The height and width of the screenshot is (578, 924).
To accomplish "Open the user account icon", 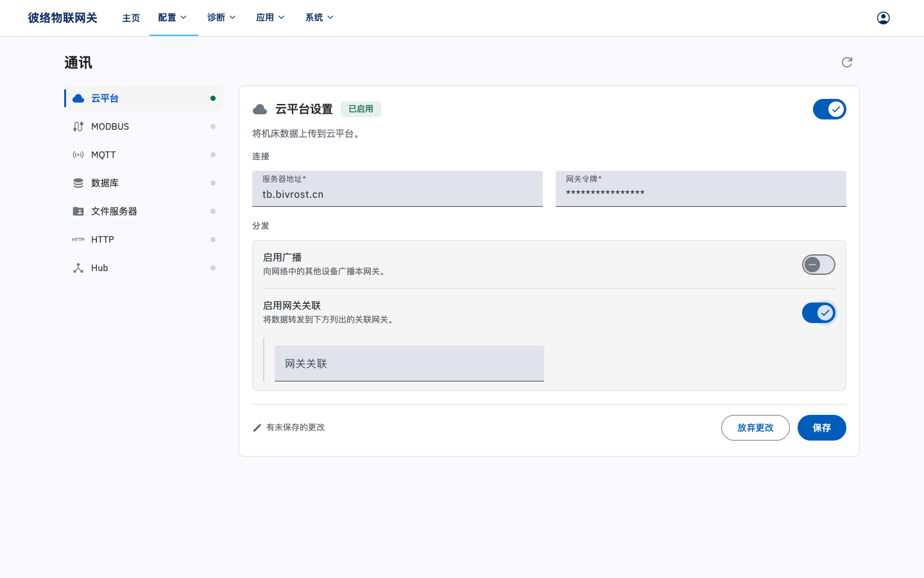I will coord(883,18).
